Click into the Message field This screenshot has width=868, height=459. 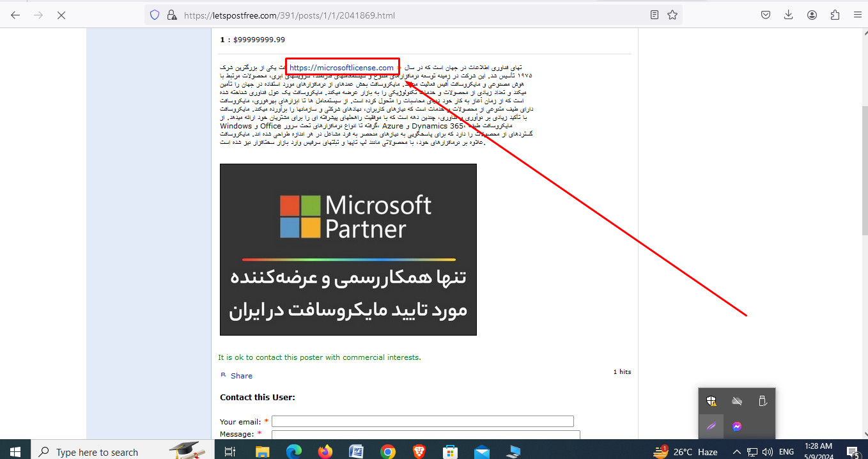tap(426, 435)
